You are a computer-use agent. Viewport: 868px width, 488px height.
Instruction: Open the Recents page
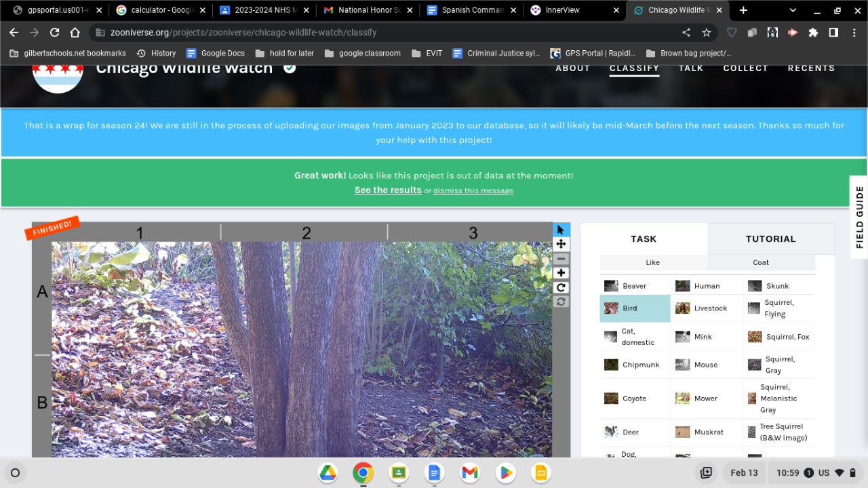[811, 68]
